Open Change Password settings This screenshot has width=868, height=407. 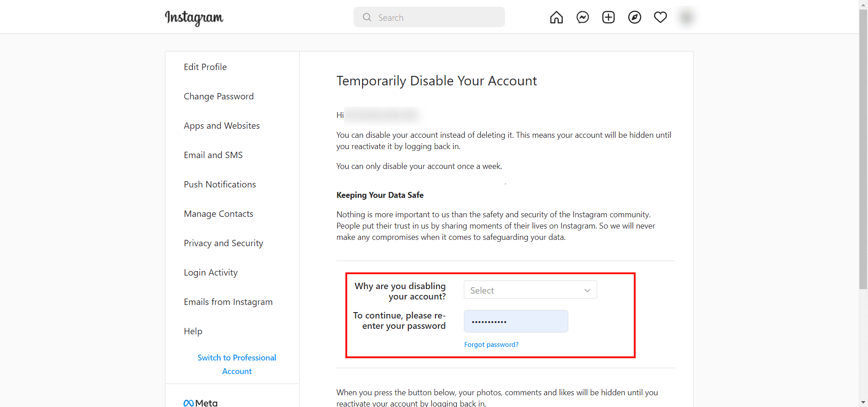click(218, 96)
